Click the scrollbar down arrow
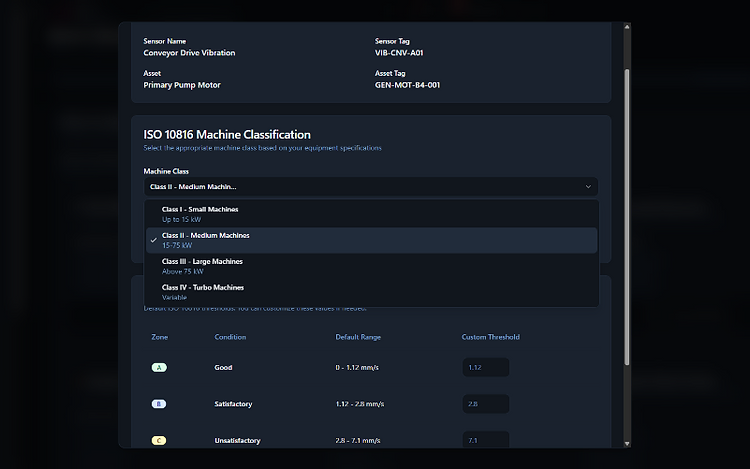Viewport: 750px width, 469px height. point(627,444)
